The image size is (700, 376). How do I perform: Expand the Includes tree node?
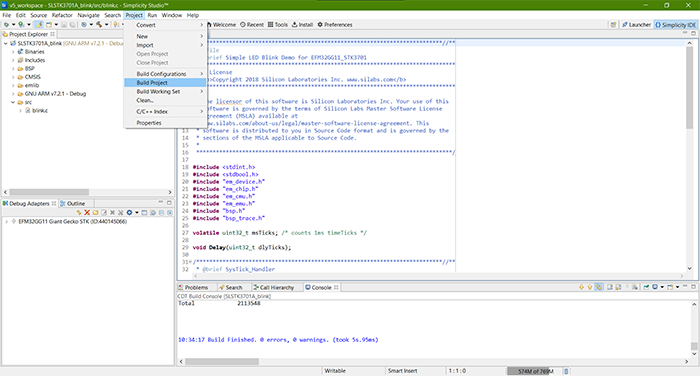click(x=13, y=60)
